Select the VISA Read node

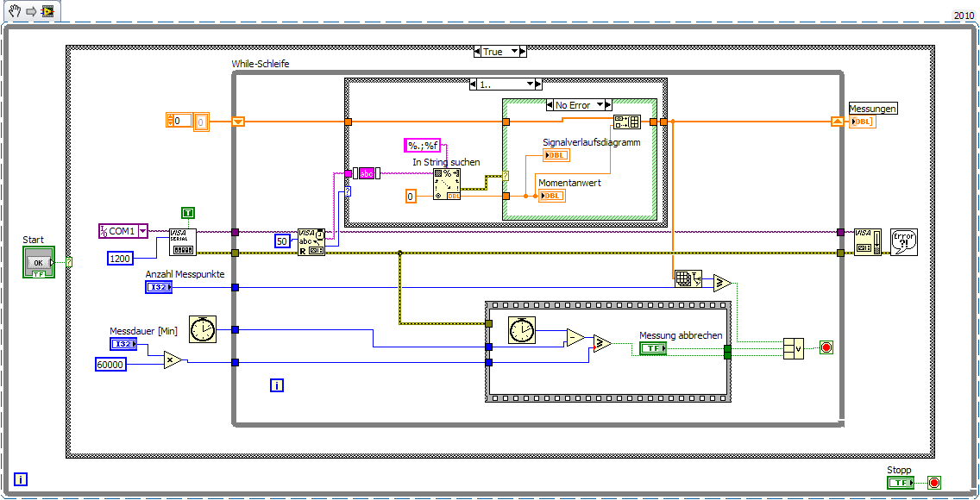(311, 241)
